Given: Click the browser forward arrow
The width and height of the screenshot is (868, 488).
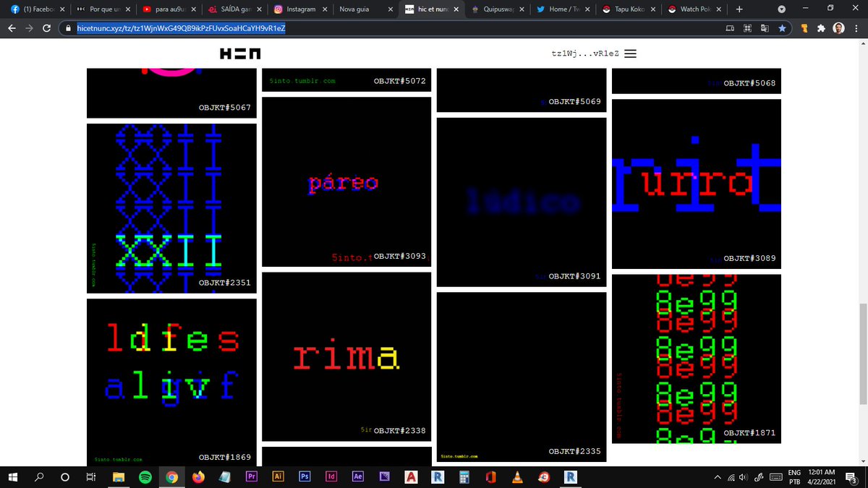Looking at the screenshot, I should (30, 28).
